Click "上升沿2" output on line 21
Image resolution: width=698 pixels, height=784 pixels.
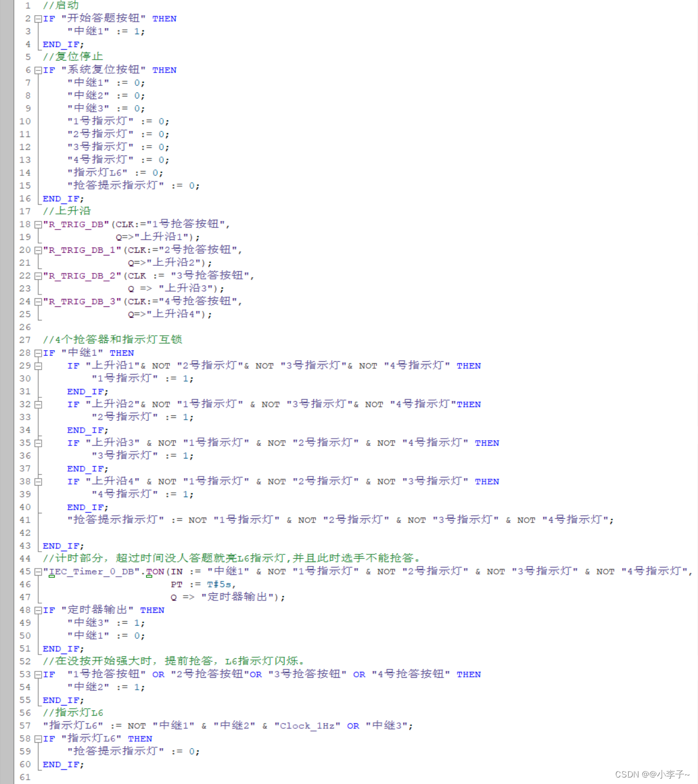pos(176,263)
